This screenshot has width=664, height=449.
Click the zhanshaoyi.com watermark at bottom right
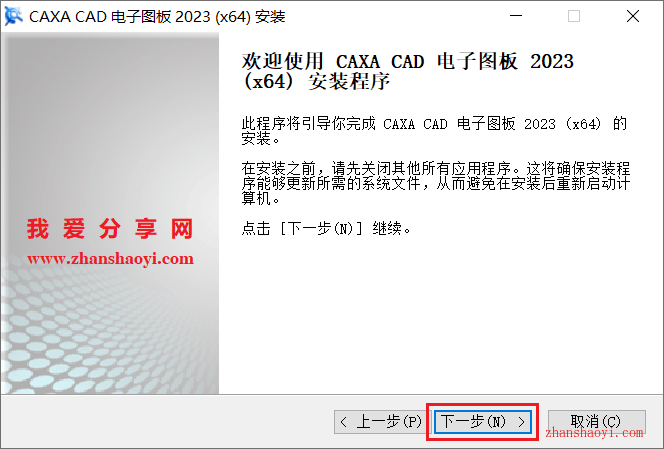pos(594,433)
